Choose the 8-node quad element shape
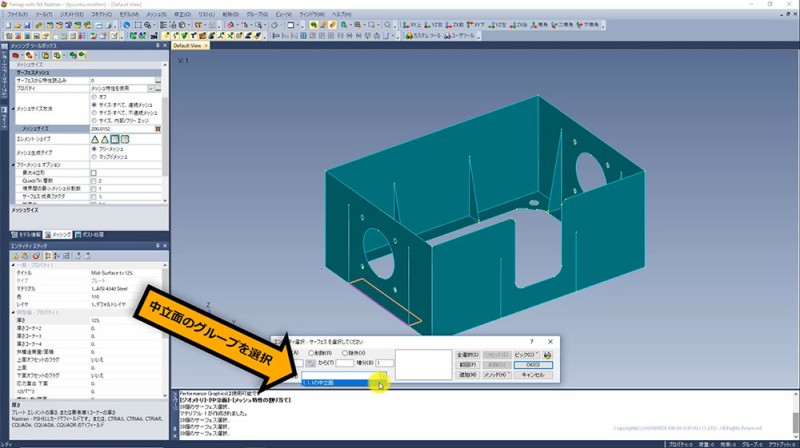The image size is (800, 448). [125, 139]
